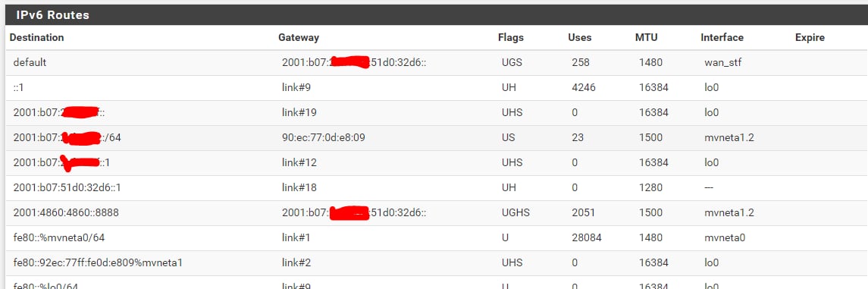Viewport: 868px width, 289px height.
Task: Select the Destination column header
Action: [36, 38]
